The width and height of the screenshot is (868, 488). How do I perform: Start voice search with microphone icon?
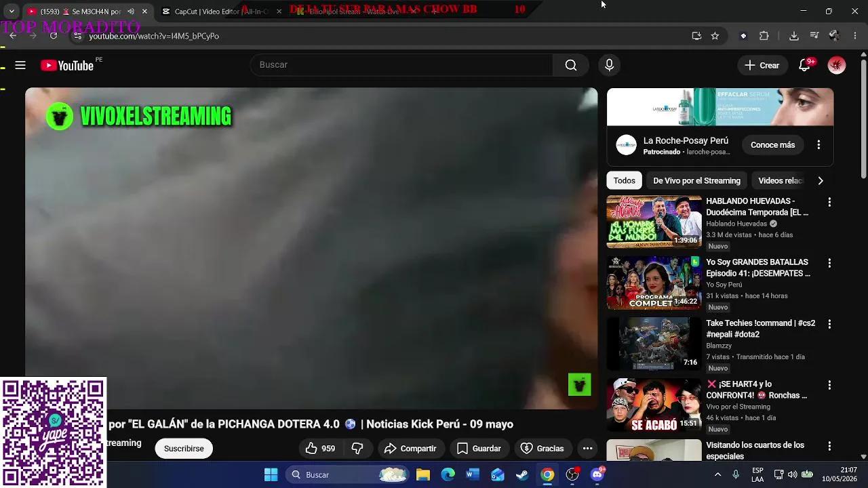(x=609, y=65)
